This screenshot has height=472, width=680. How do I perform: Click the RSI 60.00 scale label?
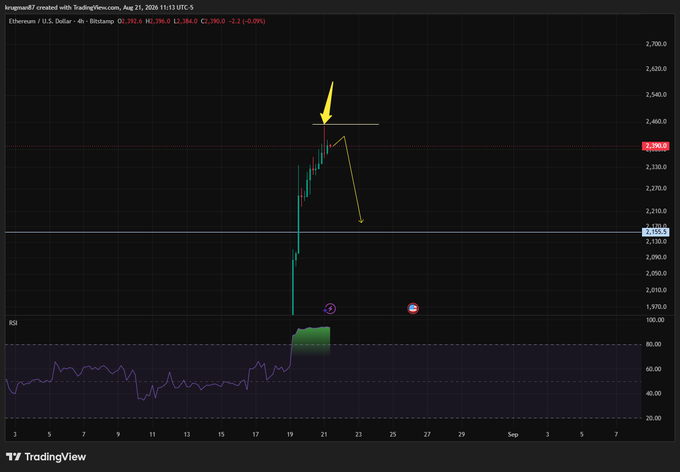tap(654, 369)
